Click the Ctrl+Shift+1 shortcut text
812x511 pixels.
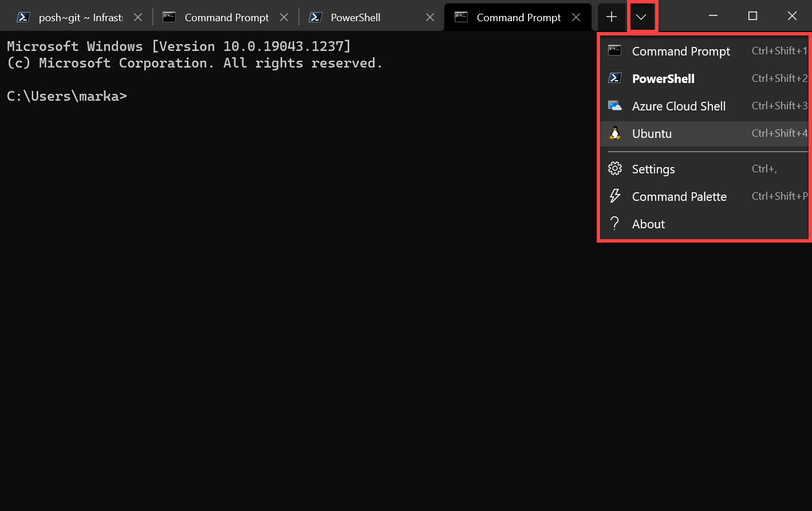click(779, 51)
